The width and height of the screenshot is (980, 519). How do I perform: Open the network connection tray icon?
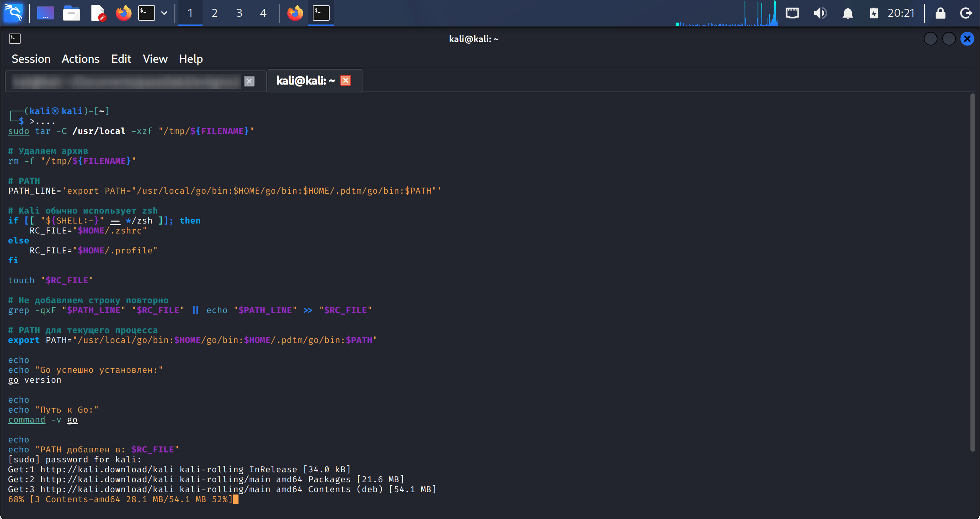[792, 13]
